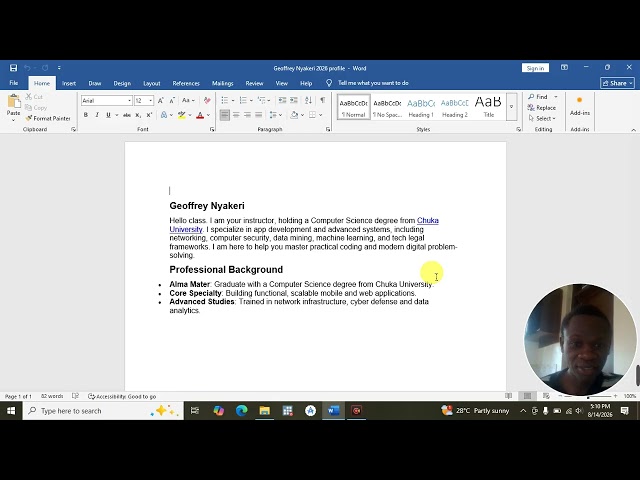Switch to the Review tab

(254, 83)
